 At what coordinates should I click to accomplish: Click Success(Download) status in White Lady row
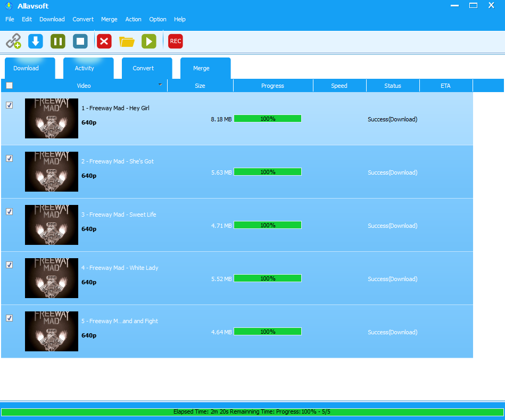pyautogui.click(x=393, y=279)
